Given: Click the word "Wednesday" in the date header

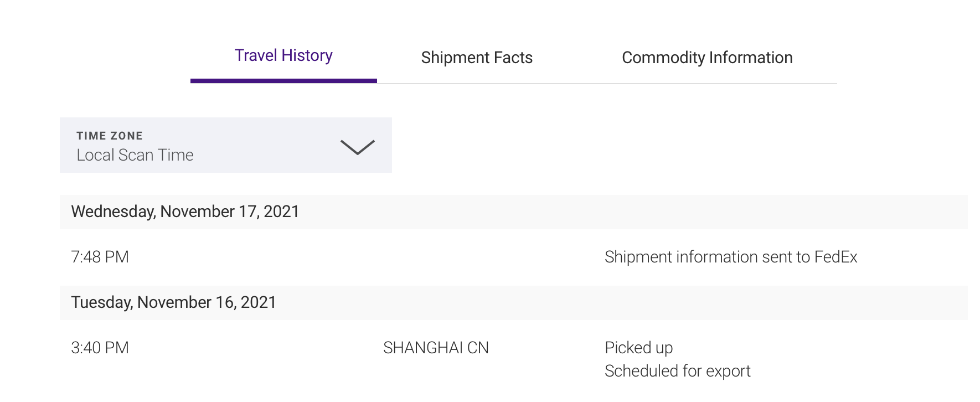Looking at the screenshot, I should (x=113, y=212).
